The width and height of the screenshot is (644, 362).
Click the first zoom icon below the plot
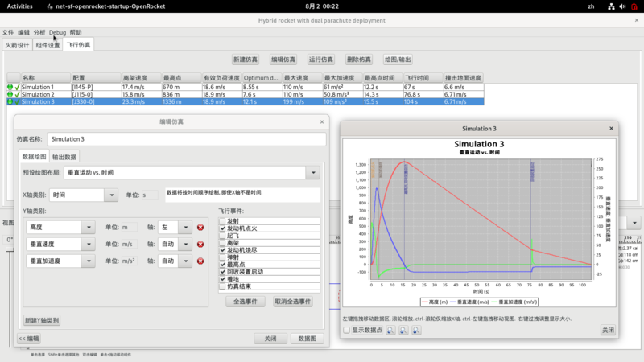coord(389,331)
